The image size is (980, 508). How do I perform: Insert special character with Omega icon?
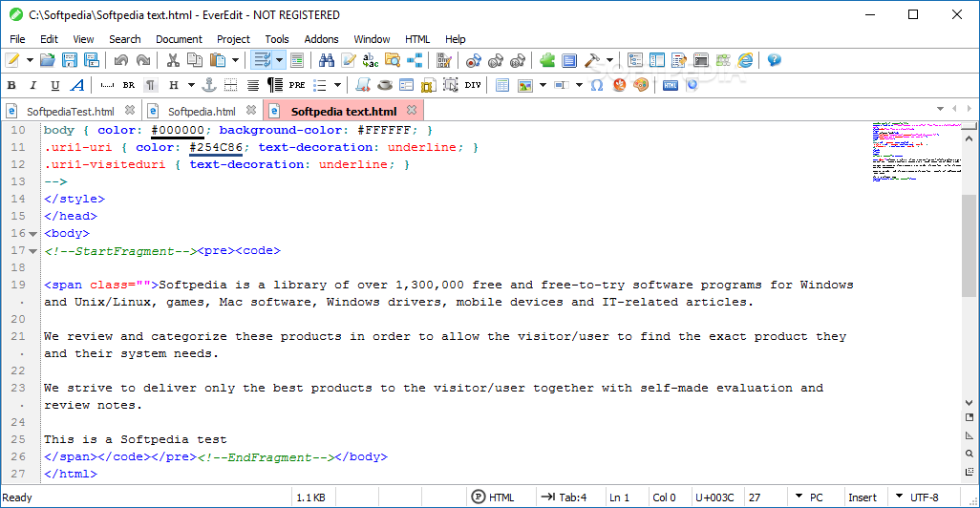coord(597,85)
